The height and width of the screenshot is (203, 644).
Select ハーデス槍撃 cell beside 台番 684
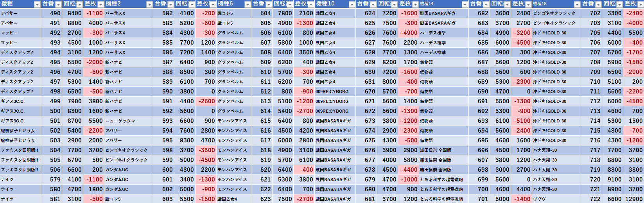coord(444,33)
